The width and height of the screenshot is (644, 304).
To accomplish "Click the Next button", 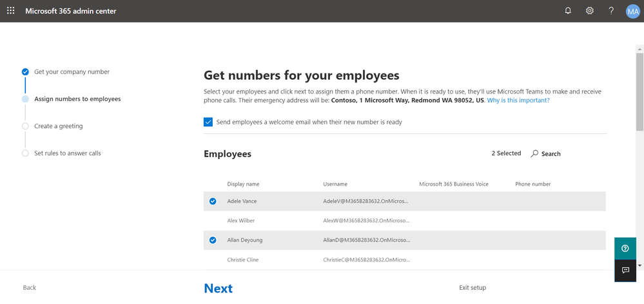I will (218, 288).
